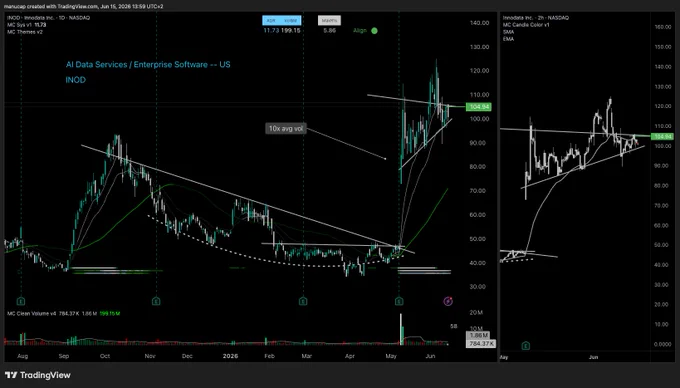Click the earnings marker near March
The width and height of the screenshot is (680, 388).
303,301
